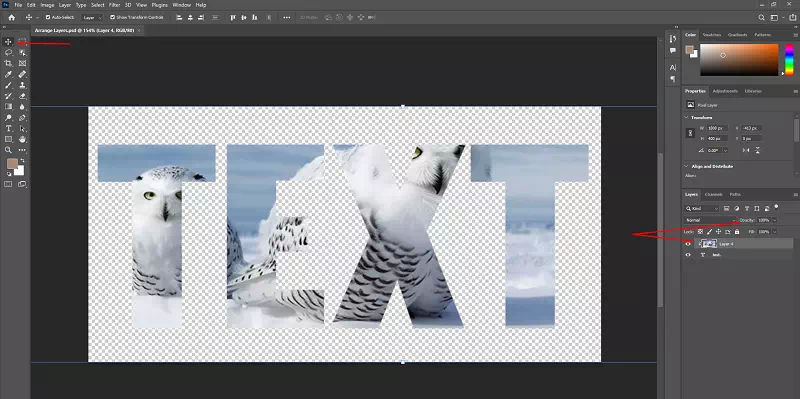Viewport: 800px width, 399px height.
Task: Toggle Show Transform Controls checkbox
Action: pos(112,17)
